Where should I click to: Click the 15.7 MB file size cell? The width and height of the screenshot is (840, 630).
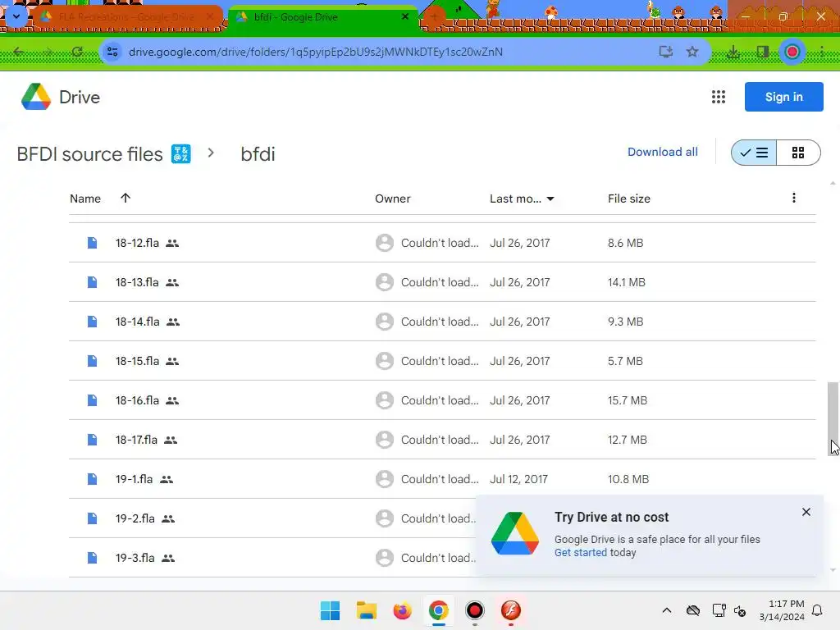point(628,400)
